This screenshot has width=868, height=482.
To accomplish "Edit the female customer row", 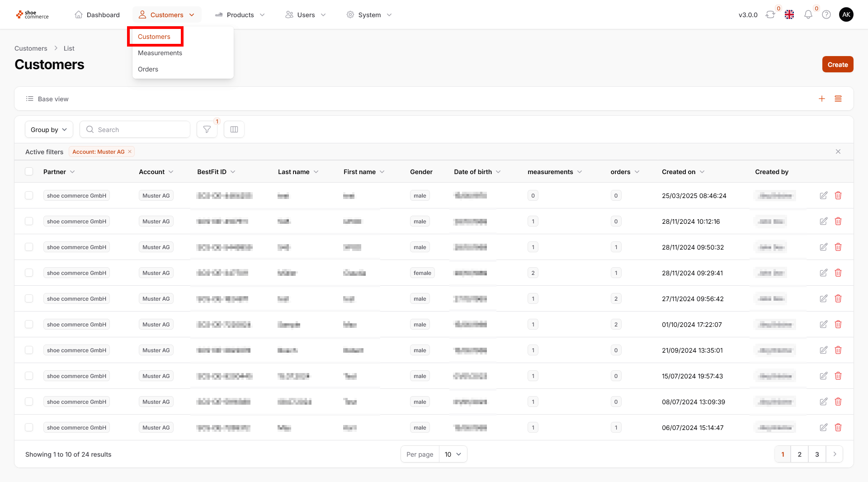I will (824, 273).
